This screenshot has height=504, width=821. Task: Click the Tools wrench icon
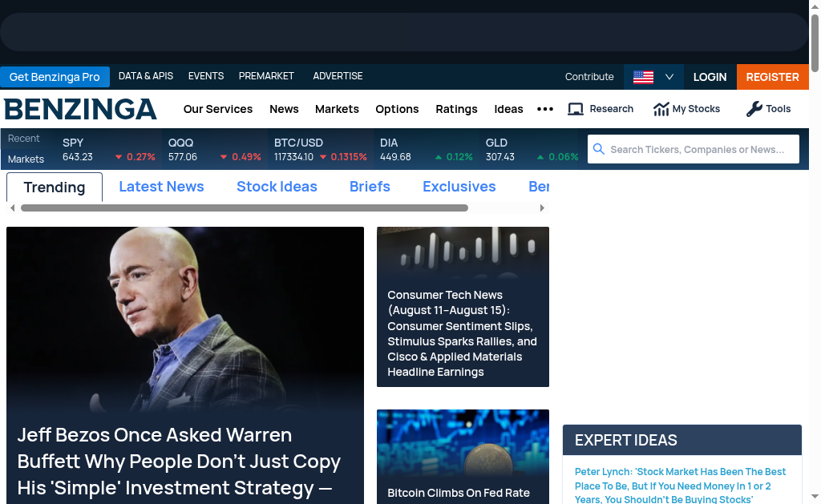pos(754,109)
